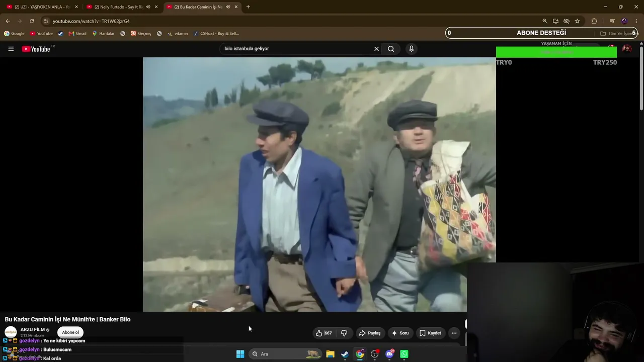Open the CSFloat - Buy & Sell bookmark
Viewport: 644px width, 362px height.
pyautogui.click(x=216, y=34)
